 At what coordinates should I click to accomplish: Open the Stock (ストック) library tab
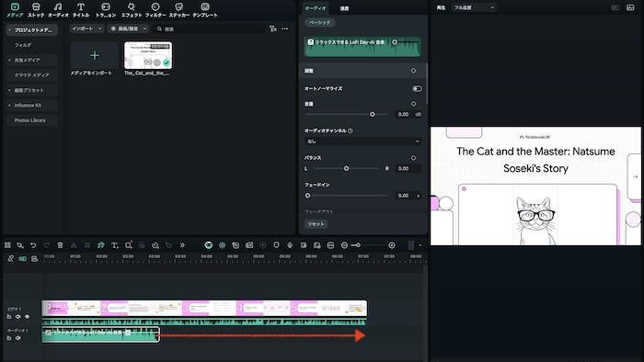click(36, 10)
